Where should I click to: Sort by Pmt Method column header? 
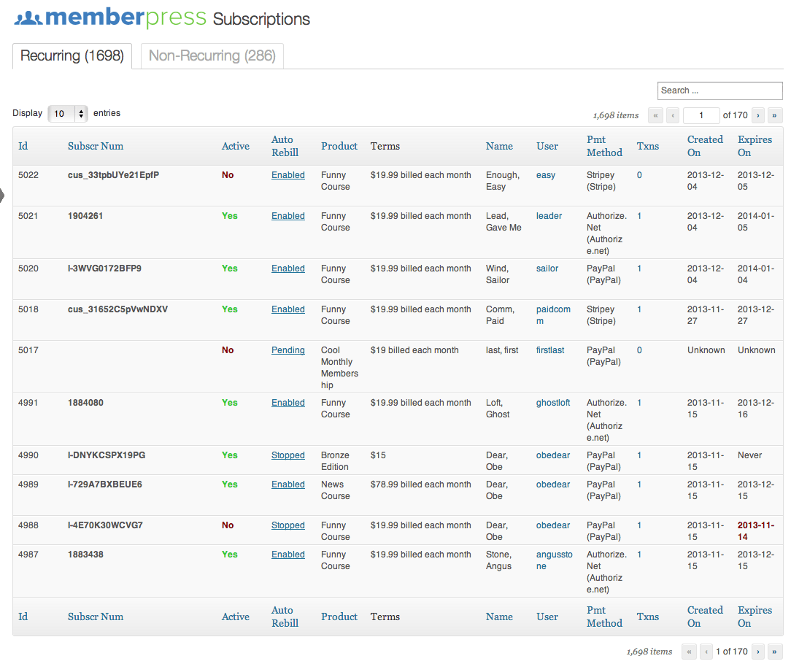[x=604, y=147]
